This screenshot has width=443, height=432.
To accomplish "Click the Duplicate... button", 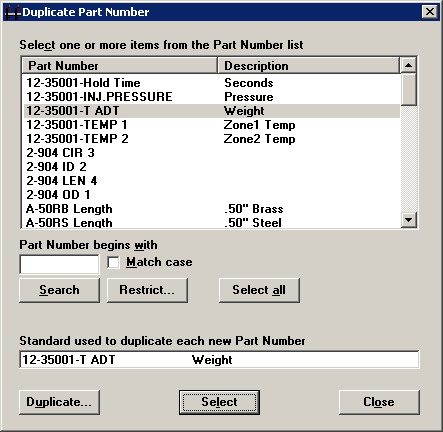I will point(59,402).
